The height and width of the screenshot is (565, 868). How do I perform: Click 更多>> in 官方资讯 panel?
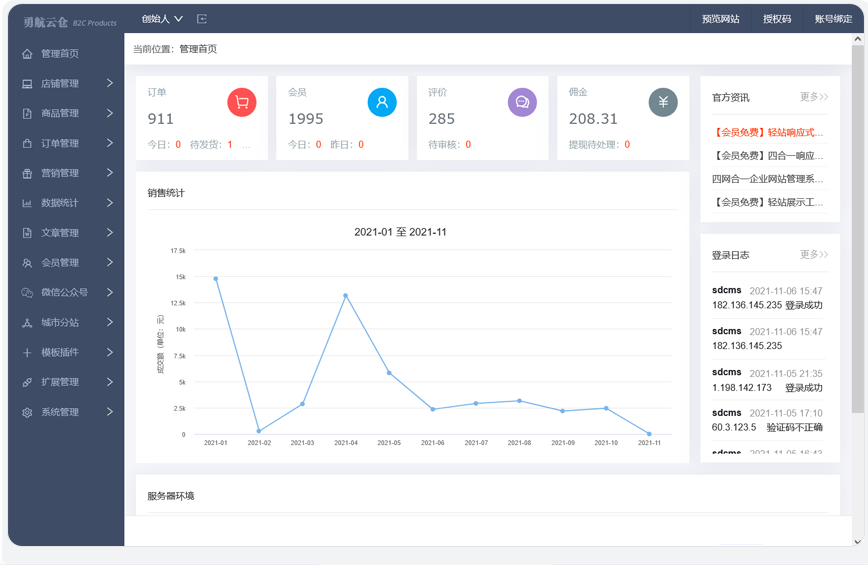coord(813,97)
